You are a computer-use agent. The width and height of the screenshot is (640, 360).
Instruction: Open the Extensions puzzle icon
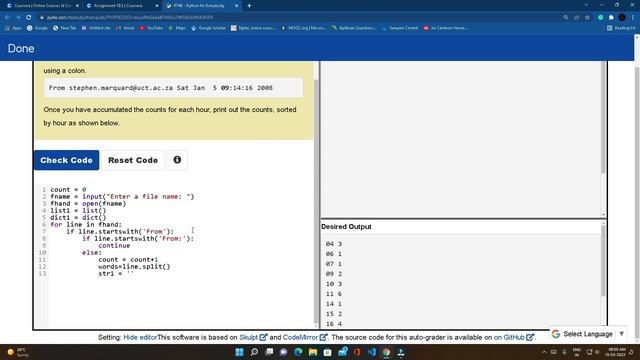[x=611, y=18]
